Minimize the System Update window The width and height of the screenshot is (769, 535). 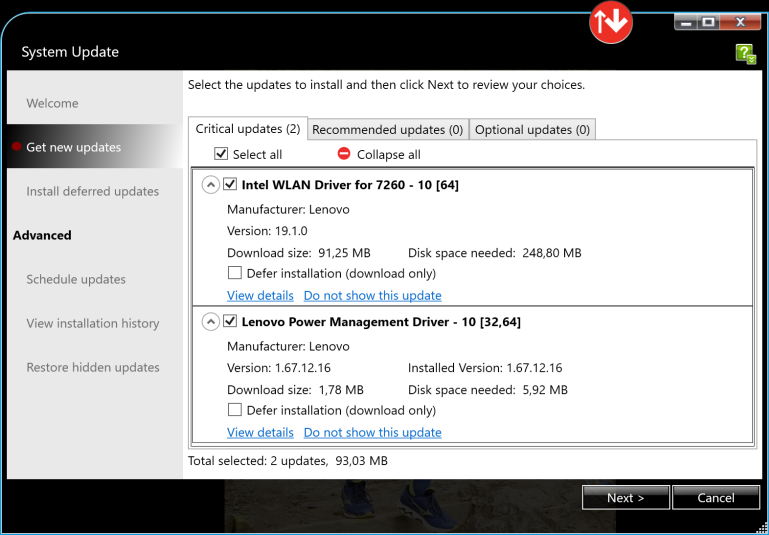(x=686, y=23)
